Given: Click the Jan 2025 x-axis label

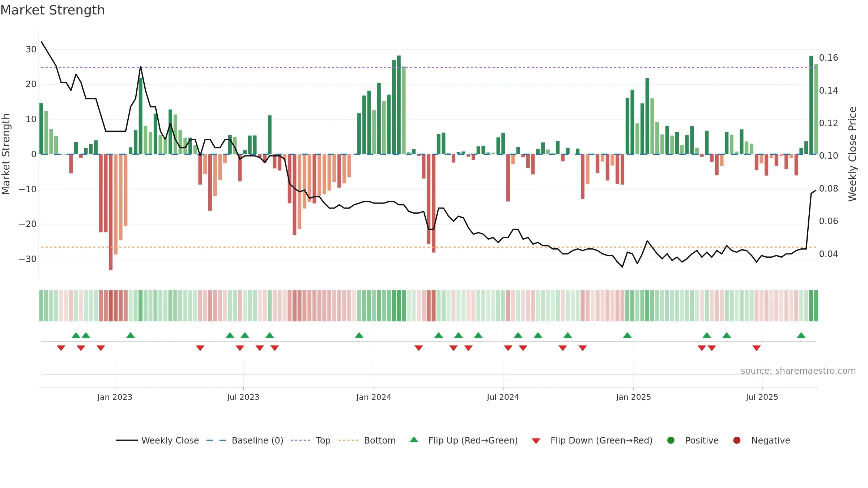Looking at the screenshot, I should pyautogui.click(x=633, y=397).
